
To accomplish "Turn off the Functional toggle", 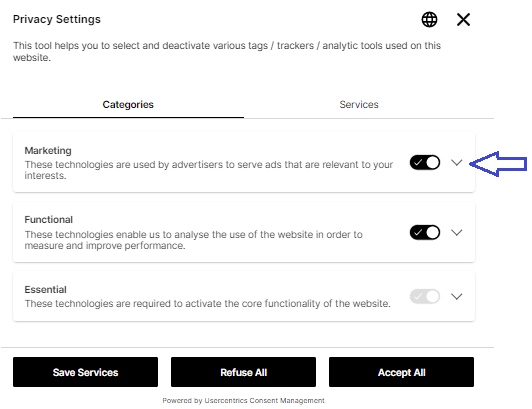I will click(425, 233).
